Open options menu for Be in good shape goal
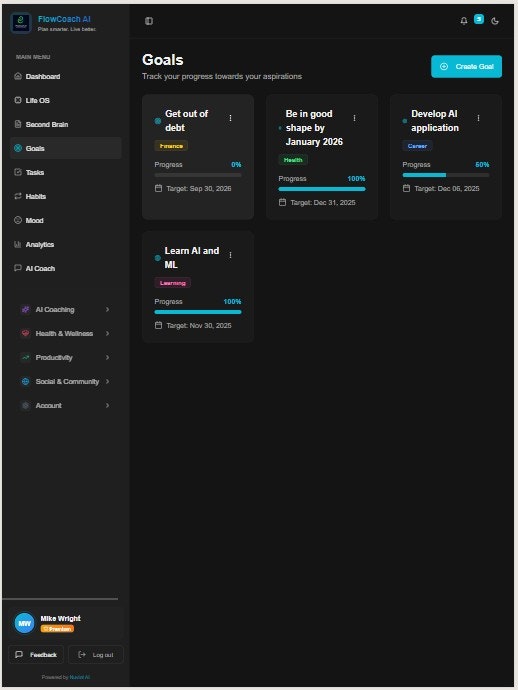This screenshot has height=690, width=518. coord(354,118)
